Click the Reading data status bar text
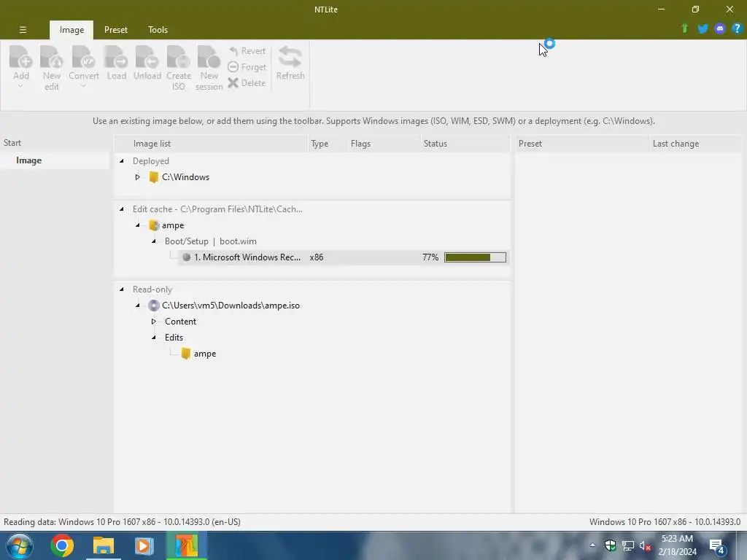This screenshot has width=747, height=560. 122,522
